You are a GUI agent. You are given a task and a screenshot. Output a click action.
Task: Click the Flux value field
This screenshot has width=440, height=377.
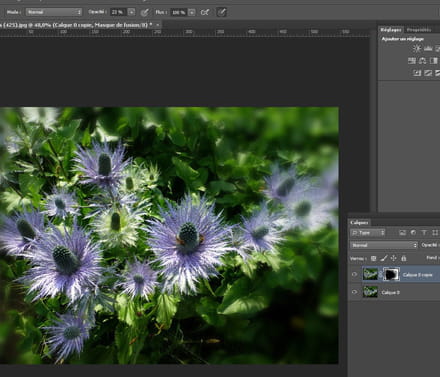178,13
